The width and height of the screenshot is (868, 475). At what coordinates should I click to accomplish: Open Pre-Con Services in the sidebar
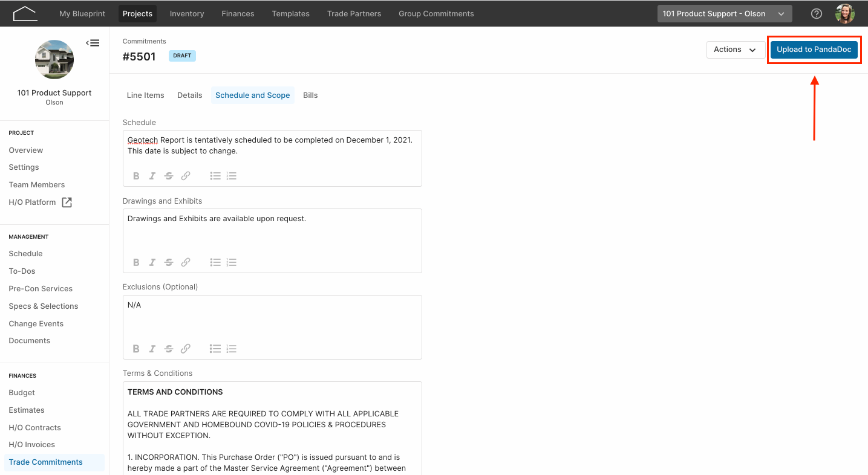(x=41, y=289)
